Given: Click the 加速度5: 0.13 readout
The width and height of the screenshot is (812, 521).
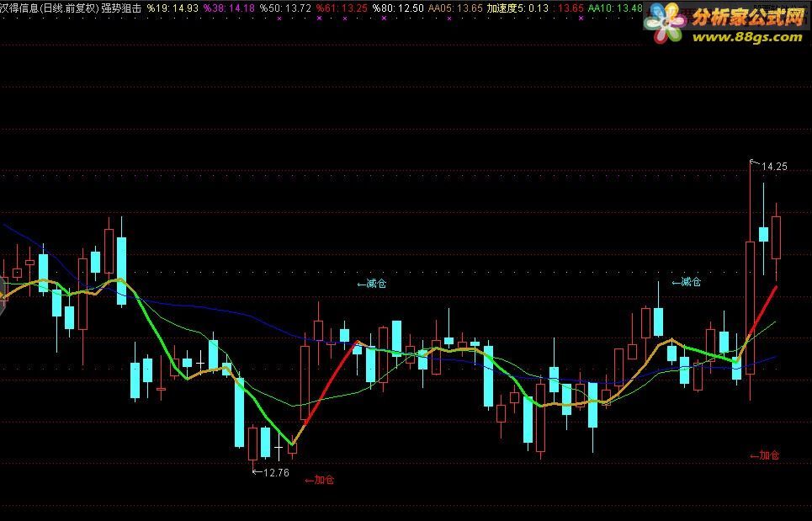Looking at the screenshot, I should [x=517, y=8].
